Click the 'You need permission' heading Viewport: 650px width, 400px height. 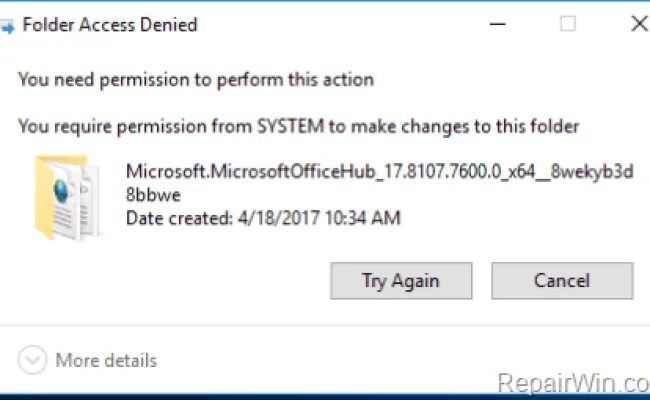click(196, 80)
